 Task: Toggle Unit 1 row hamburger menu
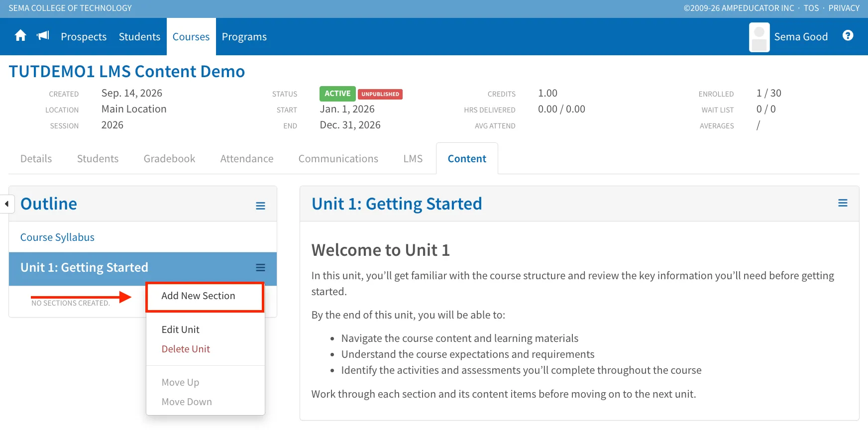coord(260,268)
